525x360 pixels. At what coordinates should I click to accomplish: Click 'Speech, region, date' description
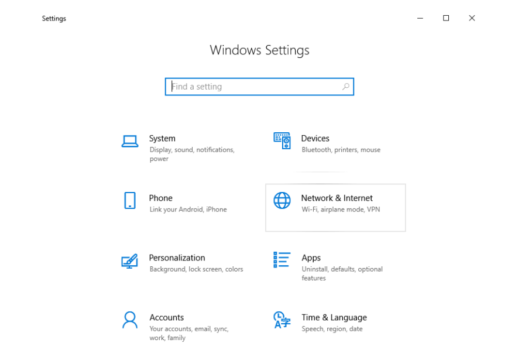pos(332,329)
